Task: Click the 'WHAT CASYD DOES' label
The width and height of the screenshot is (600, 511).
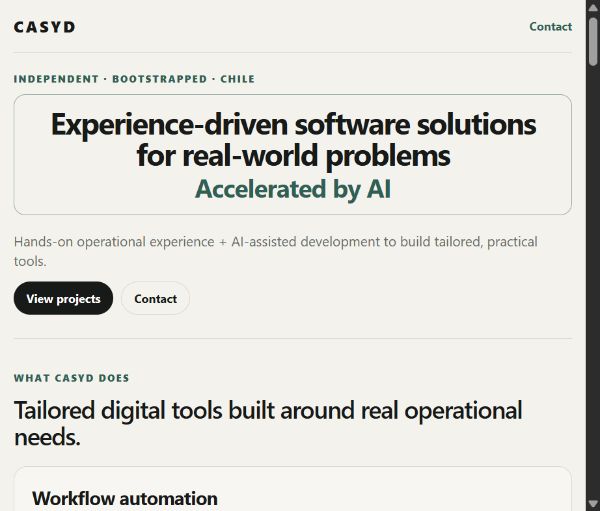Action: (x=72, y=378)
